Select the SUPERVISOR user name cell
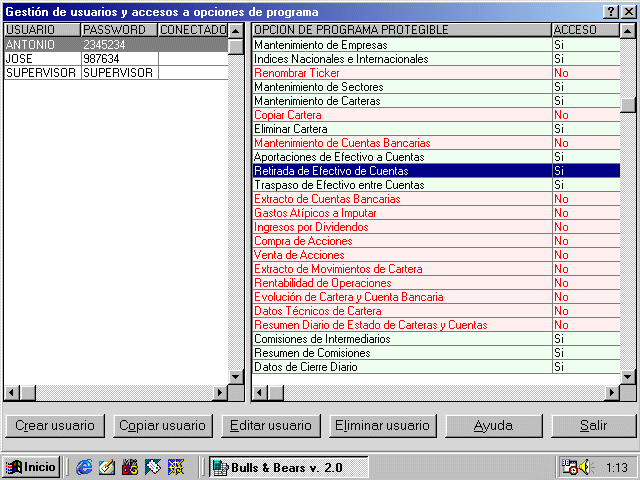640x480 pixels. [42, 73]
